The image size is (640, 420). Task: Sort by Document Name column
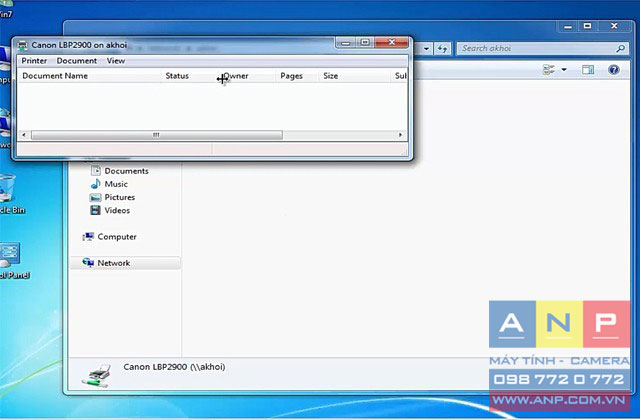tap(55, 76)
